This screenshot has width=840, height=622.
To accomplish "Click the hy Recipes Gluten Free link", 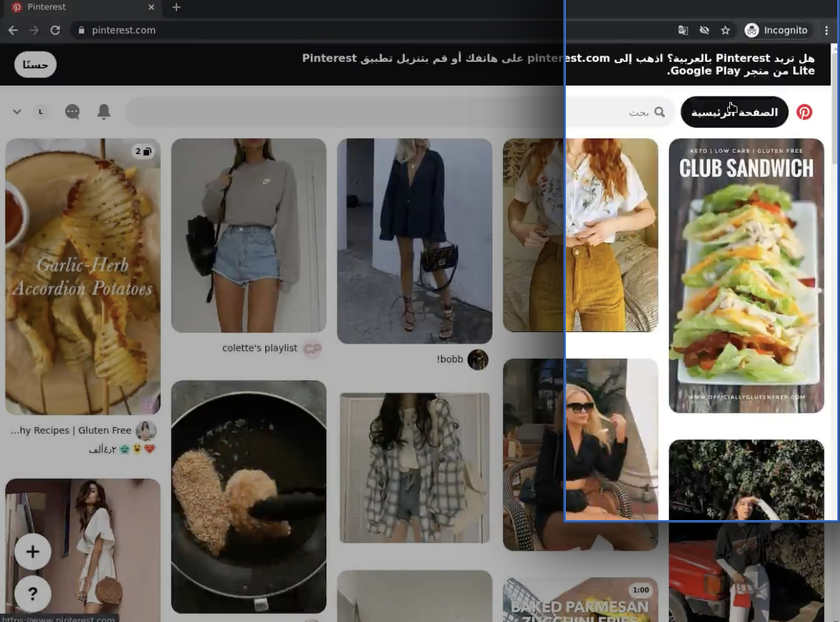I will coord(71,431).
